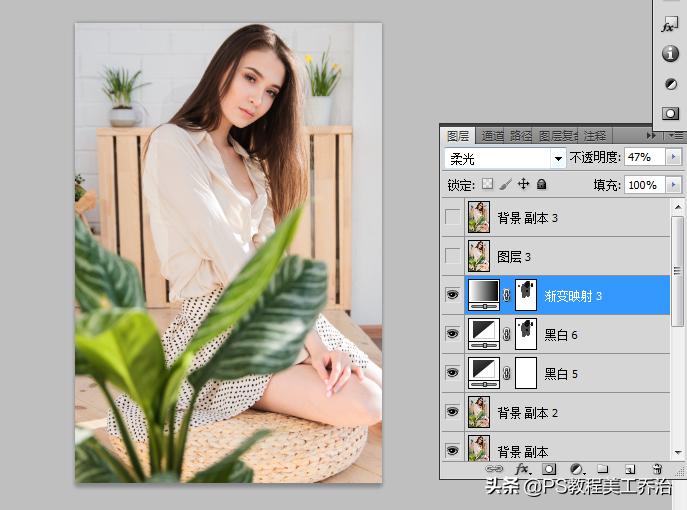687x510 pixels.
Task: Hide the 渐变映射 3 layer
Action: point(453,295)
